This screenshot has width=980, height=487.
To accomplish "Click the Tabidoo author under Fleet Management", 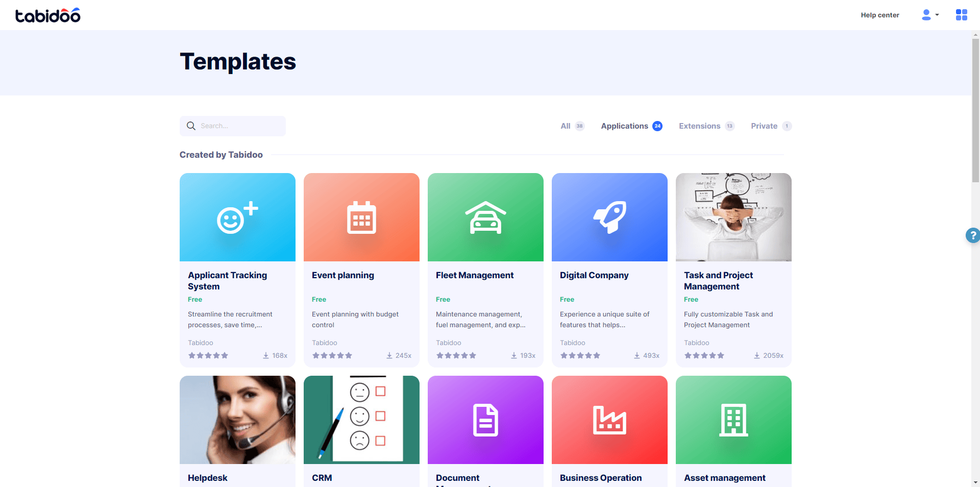I will (x=449, y=343).
